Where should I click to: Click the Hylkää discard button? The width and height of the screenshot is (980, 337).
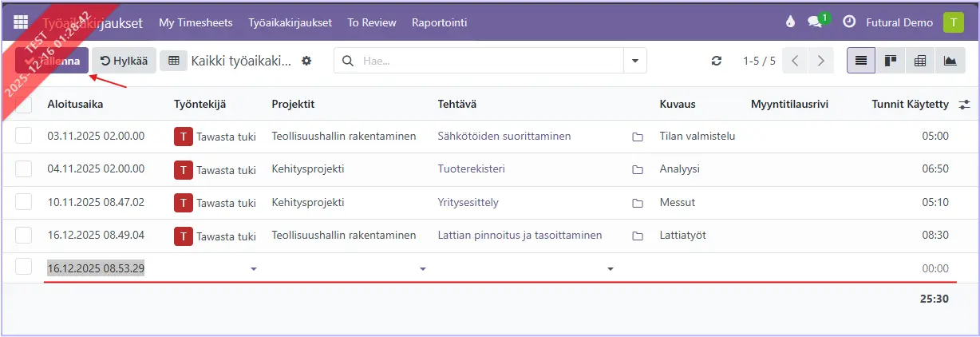[124, 61]
